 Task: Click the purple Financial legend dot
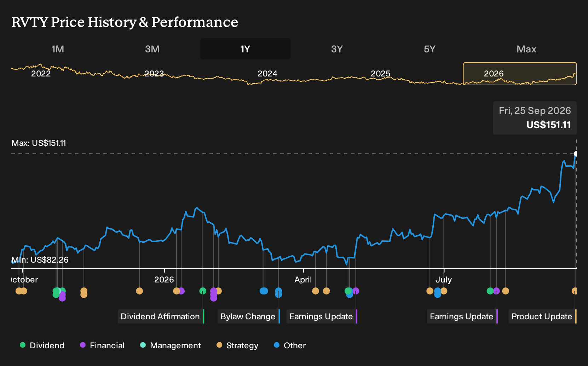coord(83,345)
